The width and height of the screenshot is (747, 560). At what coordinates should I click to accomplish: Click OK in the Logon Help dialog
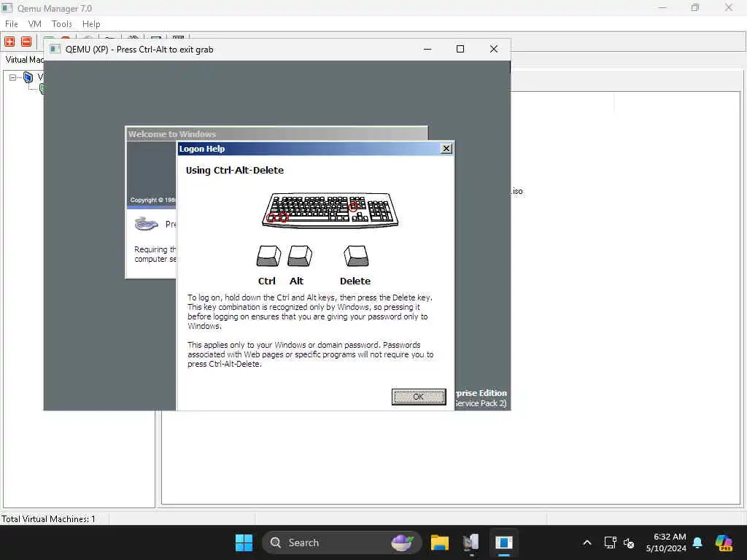pyautogui.click(x=418, y=397)
